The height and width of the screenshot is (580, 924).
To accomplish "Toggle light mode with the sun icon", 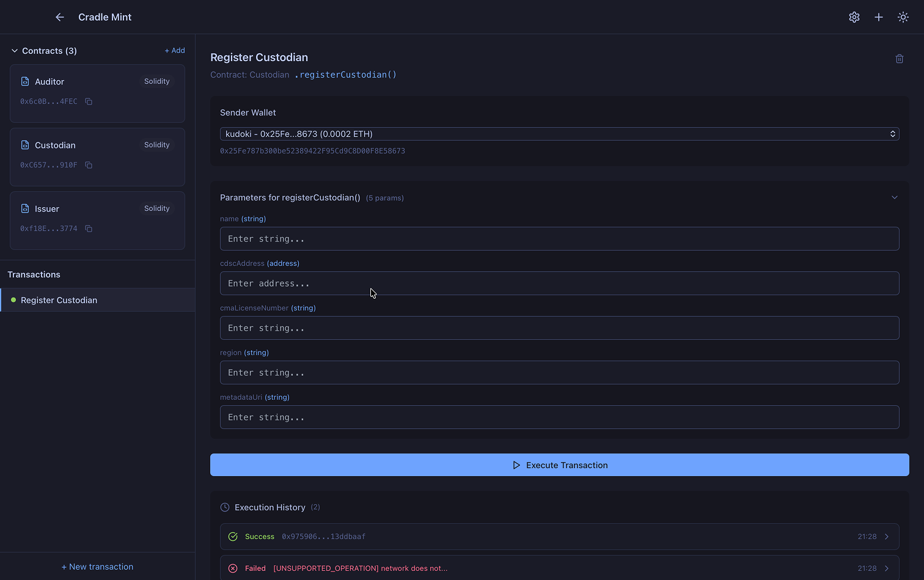I will tap(903, 17).
